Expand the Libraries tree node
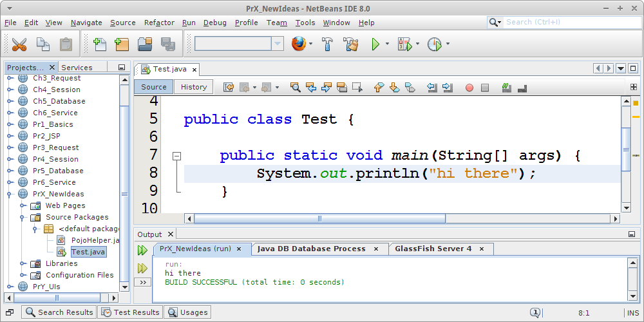 [23, 263]
